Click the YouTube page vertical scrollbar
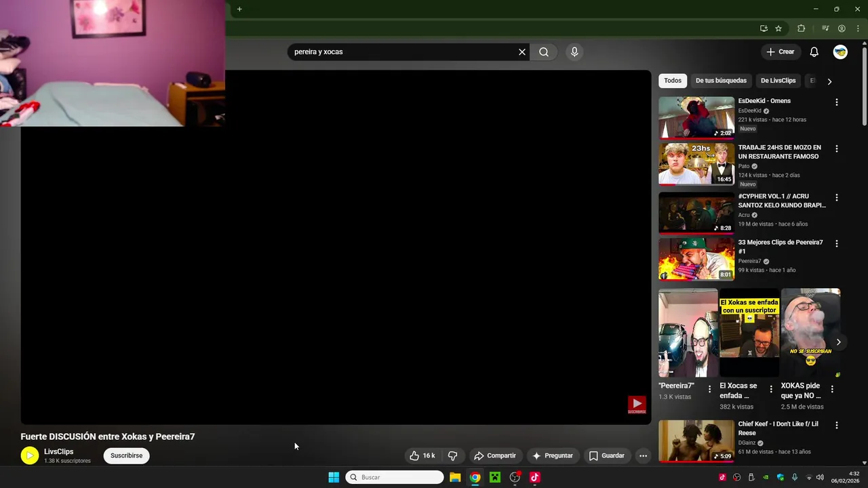The height and width of the screenshot is (488, 868). tap(865, 85)
